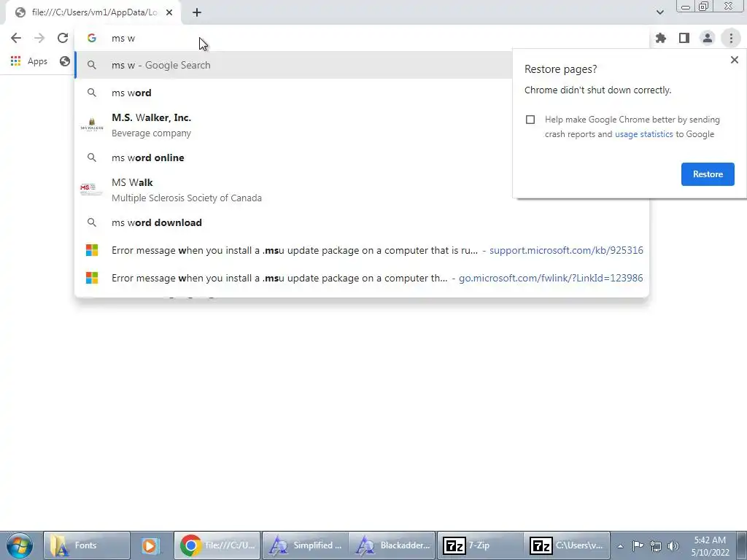Open the Extensions puzzle icon
Viewport: 747px width, 560px height.
click(x=661, y=38)
